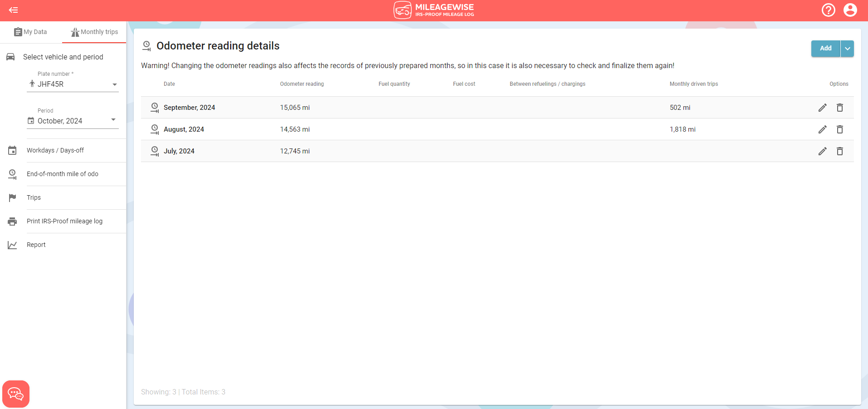Click the Fuel quantity column header
Viewport: 868px width, 409px height.
point(394,84)
